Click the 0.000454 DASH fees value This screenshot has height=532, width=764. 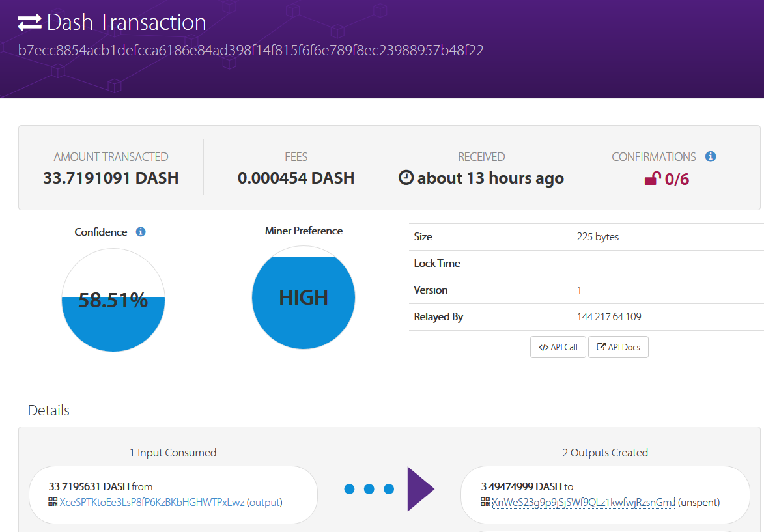click(296, 178)
